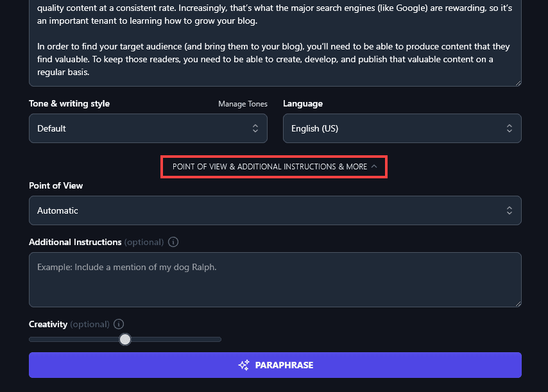Click into the Additional Instructions text field

click(275, 279)
